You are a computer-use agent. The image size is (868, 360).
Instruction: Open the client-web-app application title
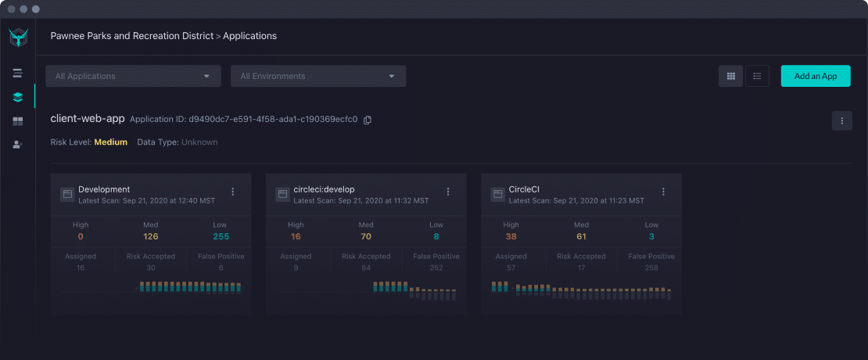[x=88, y=118]
